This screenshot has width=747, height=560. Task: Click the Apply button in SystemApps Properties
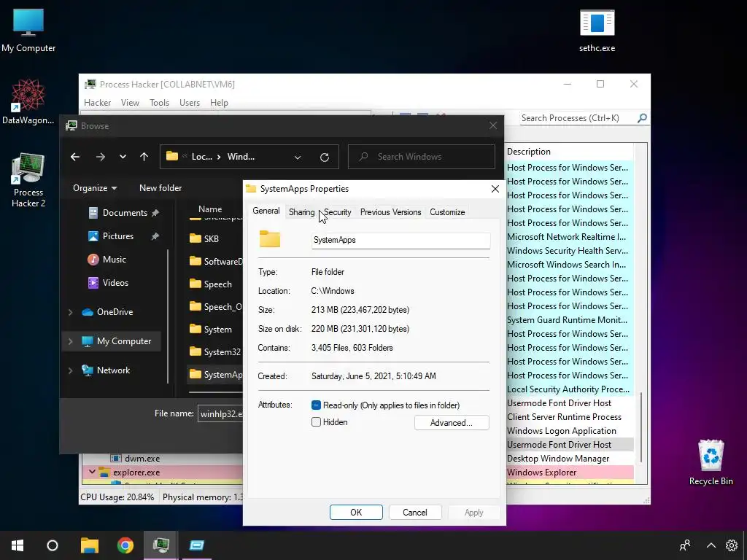tap(474, 513)
